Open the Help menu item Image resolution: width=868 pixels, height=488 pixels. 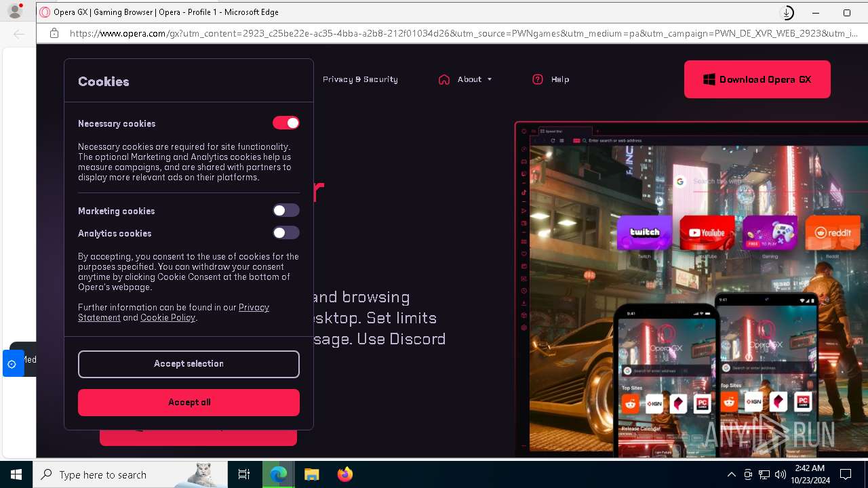[x=560, y=79]
